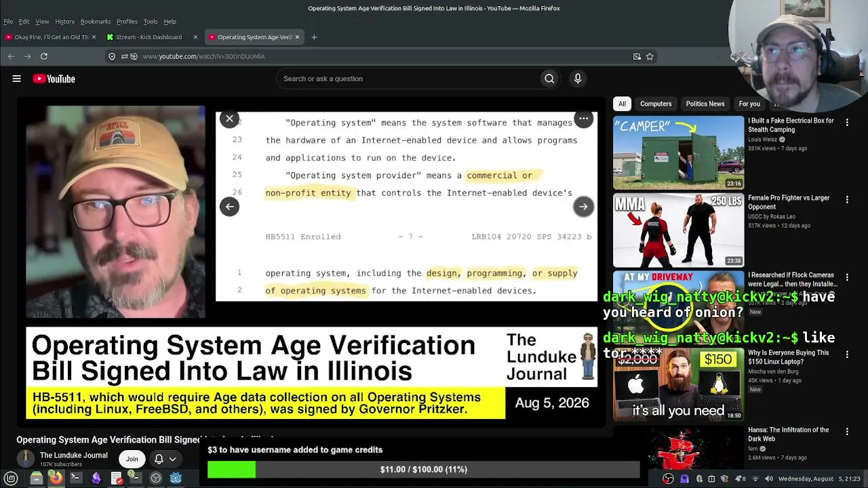868x488 pixels.
Task: Focus the YouTube search box
Action: [408, 79]
